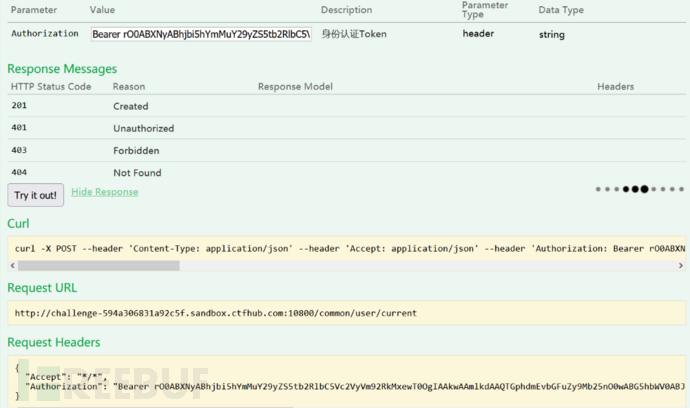Click the left arrow of Curl scrollbar
The width and height of the screenshot is (690, 408).
pos(13,266)
